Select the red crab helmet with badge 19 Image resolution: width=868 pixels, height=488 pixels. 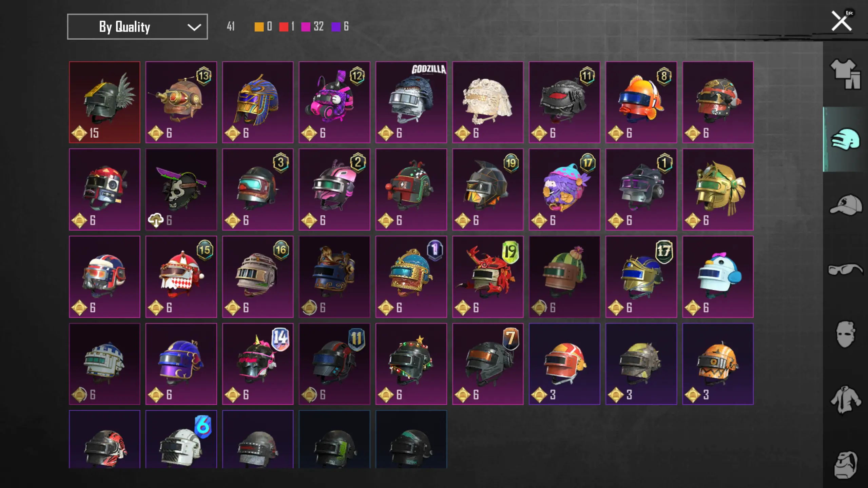pos(488,277)
